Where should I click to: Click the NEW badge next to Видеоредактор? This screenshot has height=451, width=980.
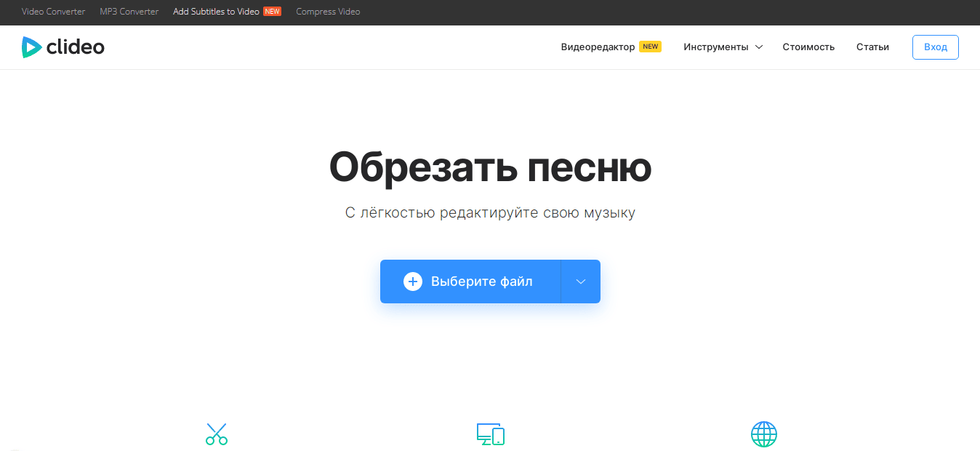click(651, 45)
